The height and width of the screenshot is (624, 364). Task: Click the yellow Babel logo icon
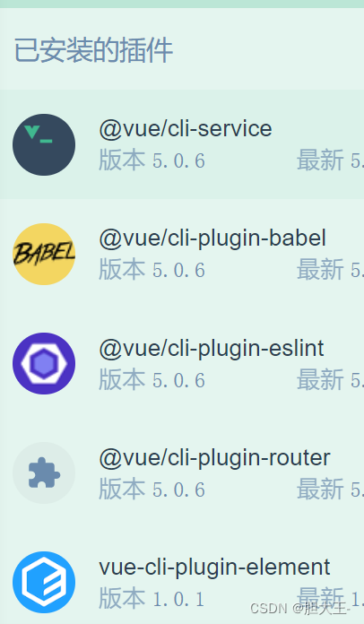coord(44,255)
